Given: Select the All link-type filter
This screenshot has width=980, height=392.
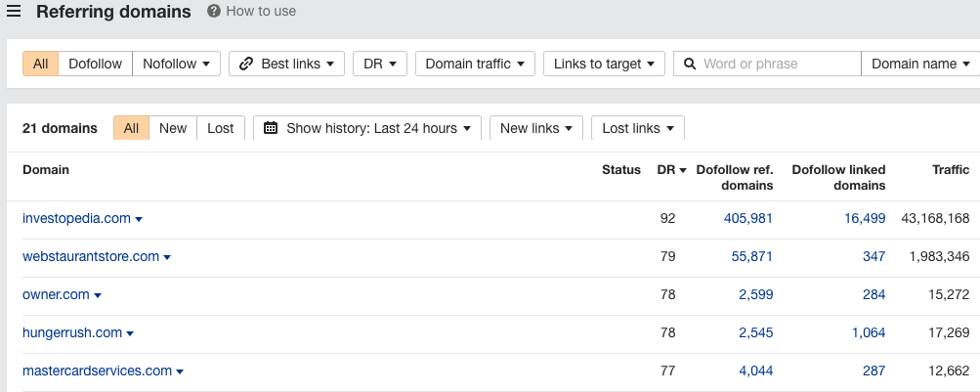Looking at the screenshot, I should (41, 64).
